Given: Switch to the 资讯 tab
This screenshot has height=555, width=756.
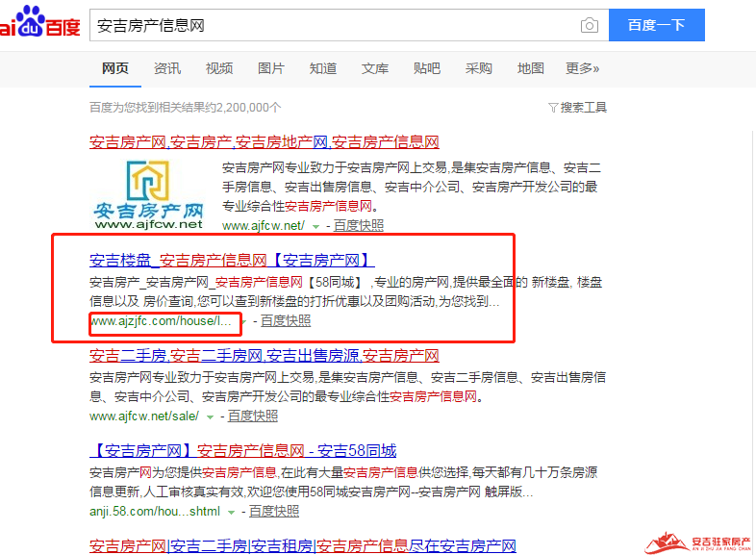Looking at the screenshot, I should coord(167,68).
